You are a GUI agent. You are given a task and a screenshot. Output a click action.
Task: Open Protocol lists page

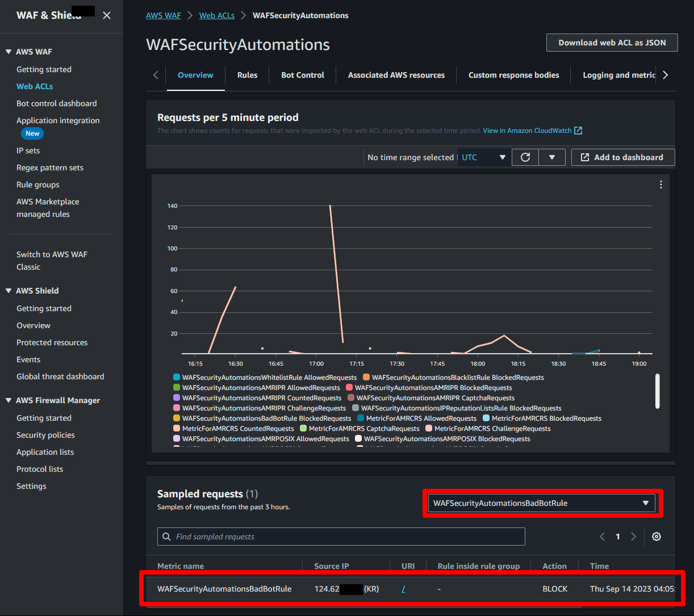tap(40, 469)
